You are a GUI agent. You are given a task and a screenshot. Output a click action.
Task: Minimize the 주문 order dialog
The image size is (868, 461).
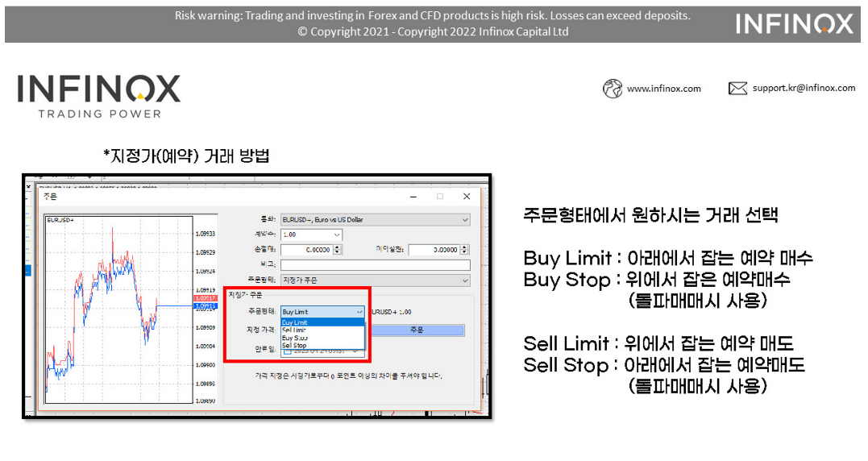pyautogui.click(x=413, y=197)
